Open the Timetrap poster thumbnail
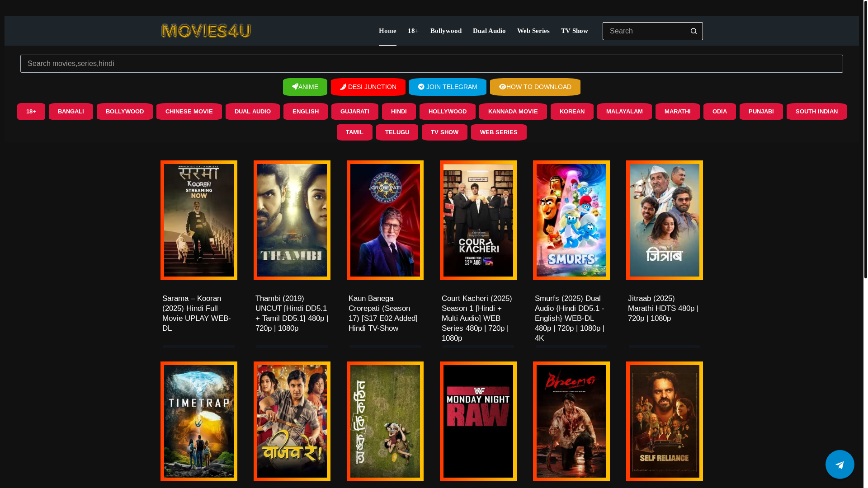Viewport: 868px width, 488px height. click(199, 421)
